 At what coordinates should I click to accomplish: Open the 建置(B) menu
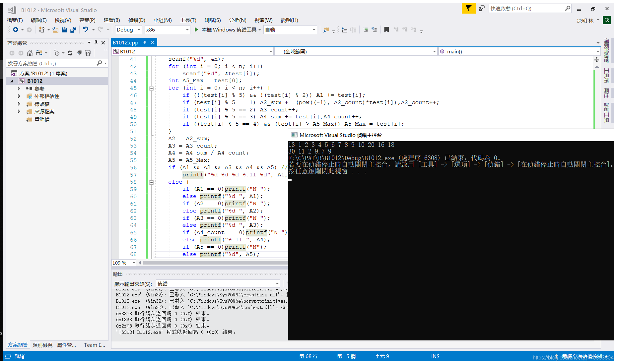112,20
